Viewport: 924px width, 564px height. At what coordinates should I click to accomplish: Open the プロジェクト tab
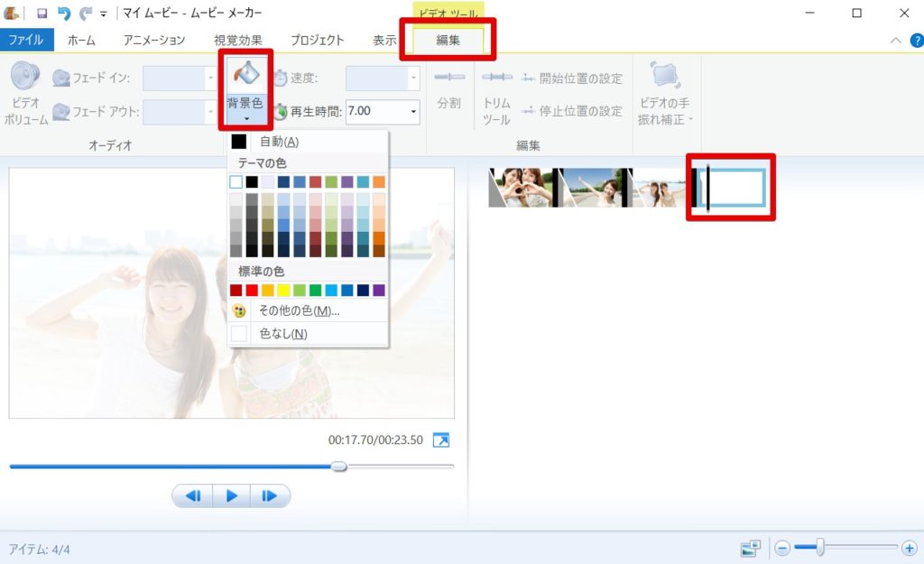coord(317,40)
